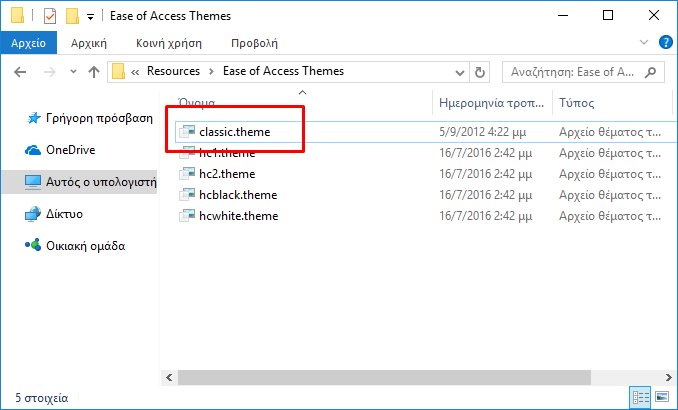Screen dimensions: 678x410
Task: Click the Resources breadcrumb in address bar
Action: click(173, 71)
